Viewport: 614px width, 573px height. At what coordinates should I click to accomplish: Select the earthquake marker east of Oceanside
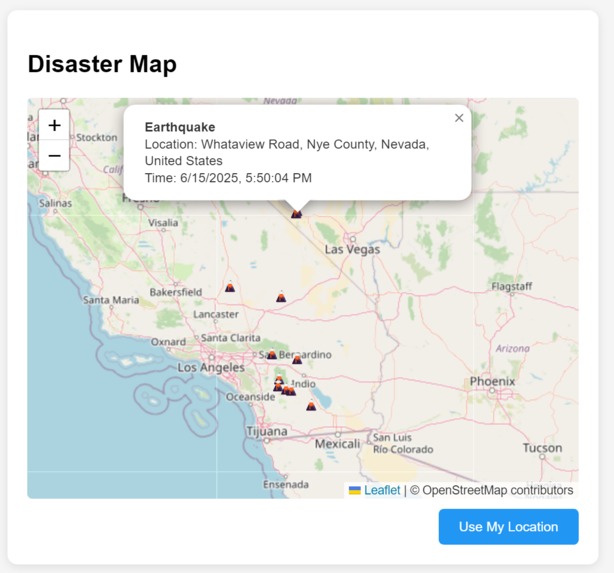pos(311,405)
